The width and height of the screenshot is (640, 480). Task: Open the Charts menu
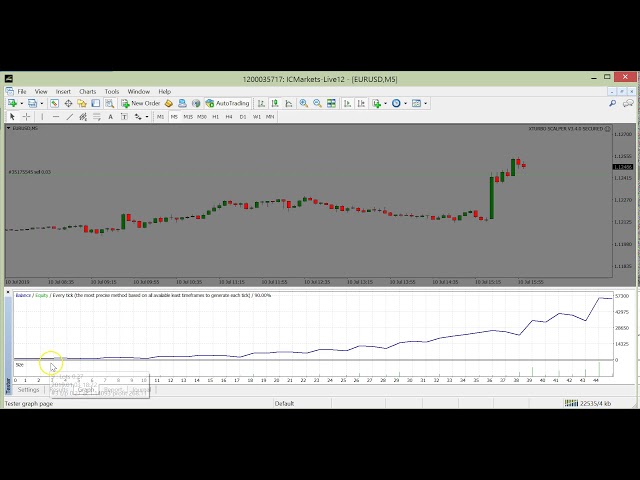pos(88,91)
